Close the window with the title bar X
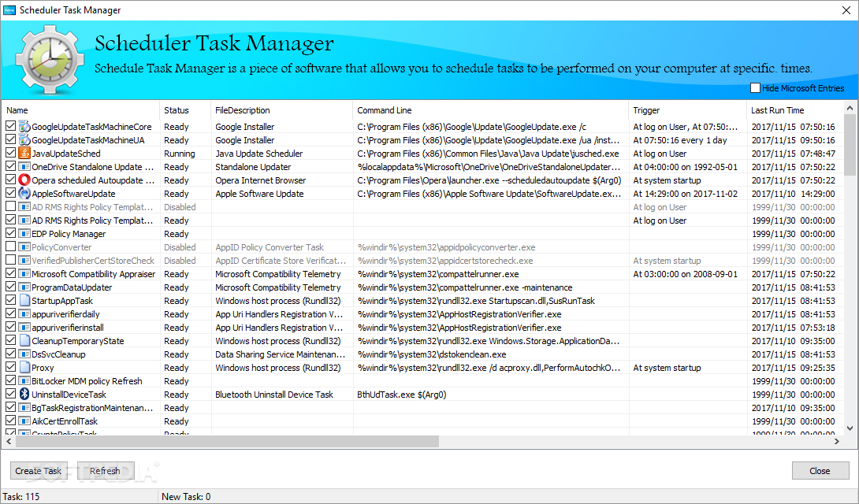Viewport: 859px width, 504px height. tap(846, 10)
